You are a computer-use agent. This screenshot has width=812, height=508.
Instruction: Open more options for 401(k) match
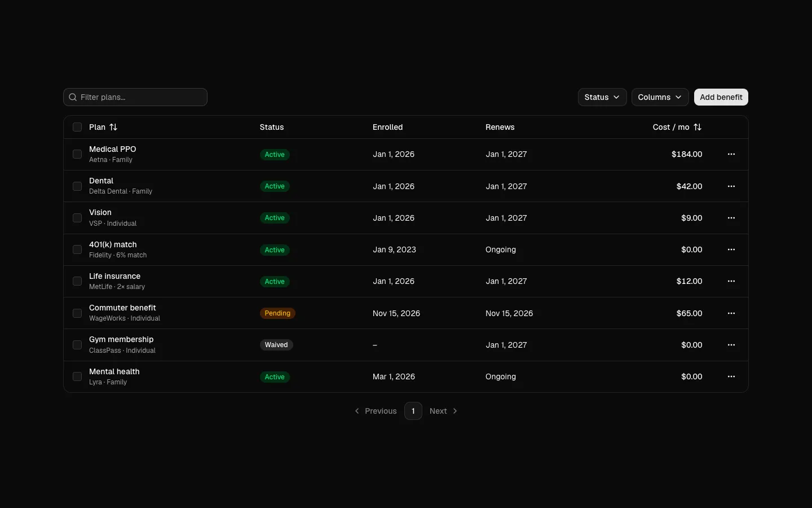731,249
